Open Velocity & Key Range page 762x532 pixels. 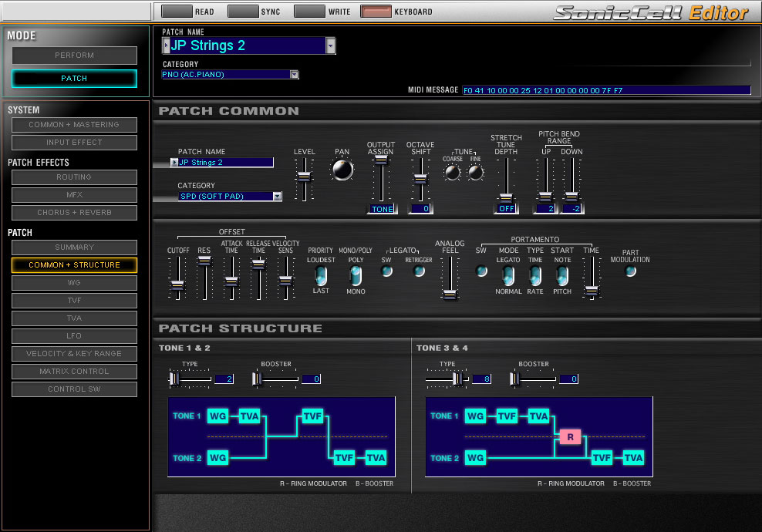74,354
